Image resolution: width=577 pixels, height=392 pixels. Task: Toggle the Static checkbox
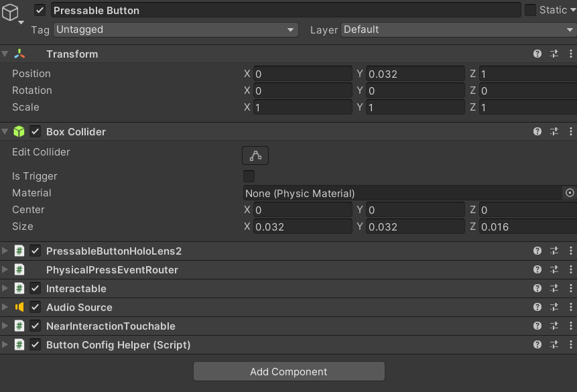[530, 10]
